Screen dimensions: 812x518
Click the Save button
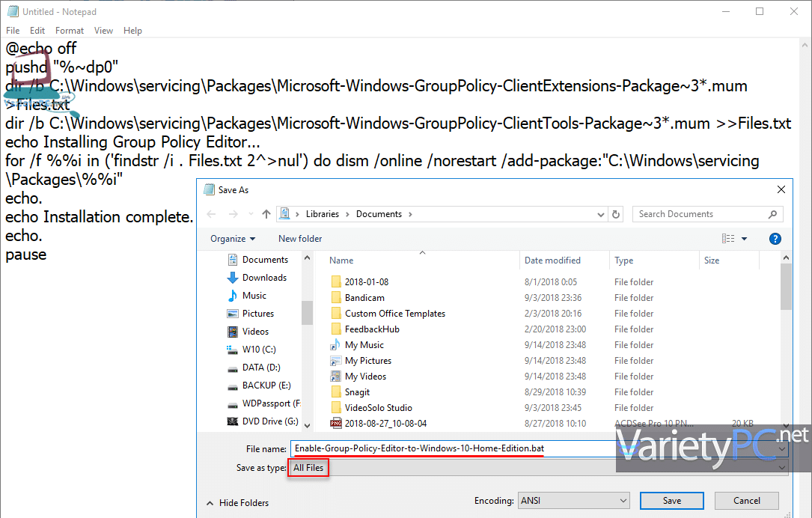point(671,501)
